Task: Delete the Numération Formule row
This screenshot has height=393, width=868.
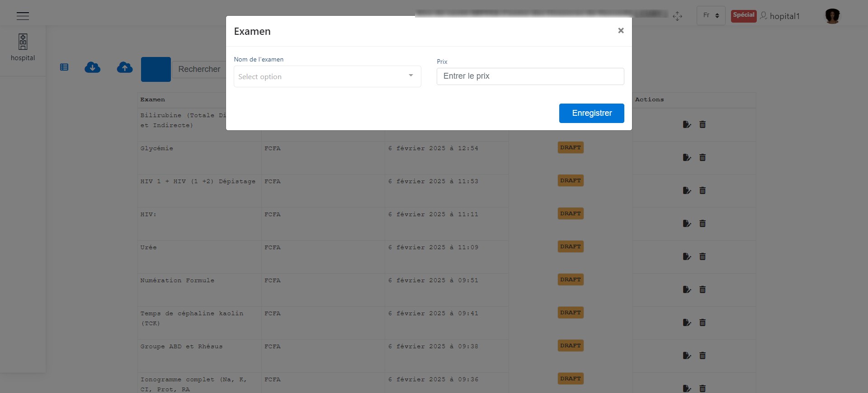Action: pos(703,289)
